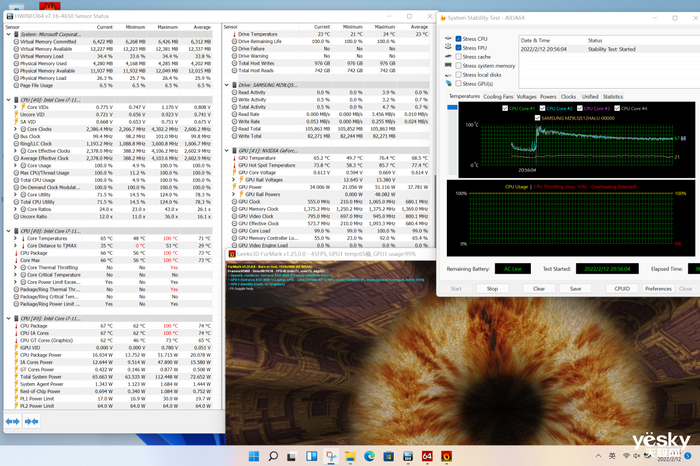
Task: Switch to the Unified tab
Action: pyautogui.click(x=590, y=97)
